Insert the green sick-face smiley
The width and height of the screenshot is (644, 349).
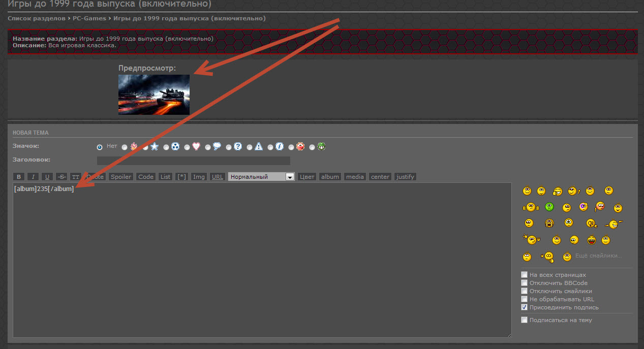549,207
